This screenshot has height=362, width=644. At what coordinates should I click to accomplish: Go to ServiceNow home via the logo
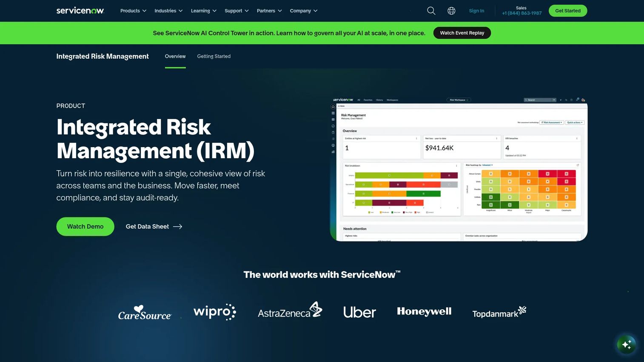tap(80, 11)
